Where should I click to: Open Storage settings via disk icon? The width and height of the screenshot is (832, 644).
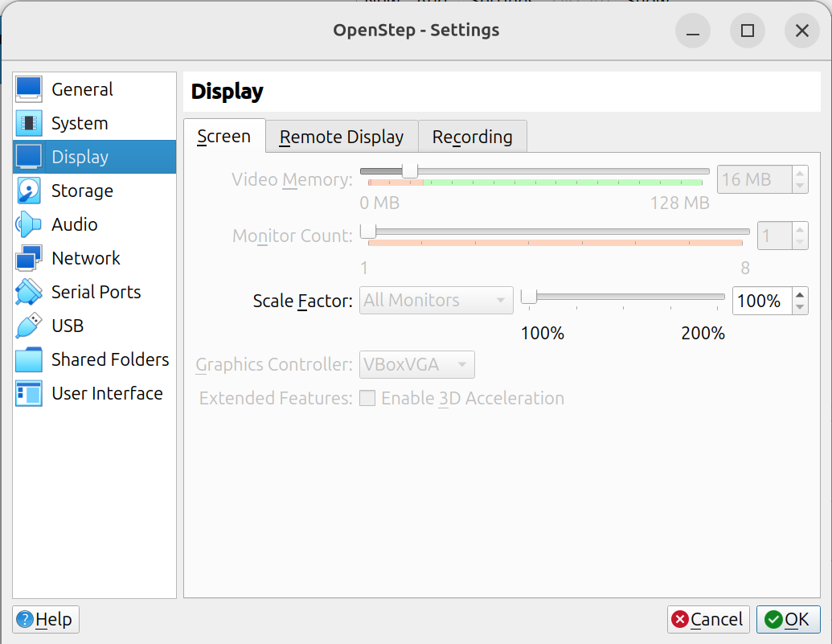point(29,191)
